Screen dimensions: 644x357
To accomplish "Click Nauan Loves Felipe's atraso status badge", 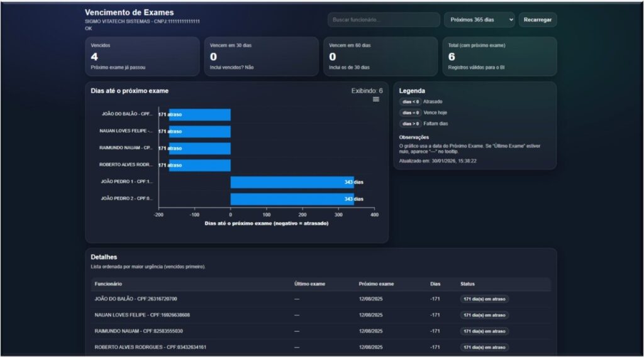I will point(484,315).
